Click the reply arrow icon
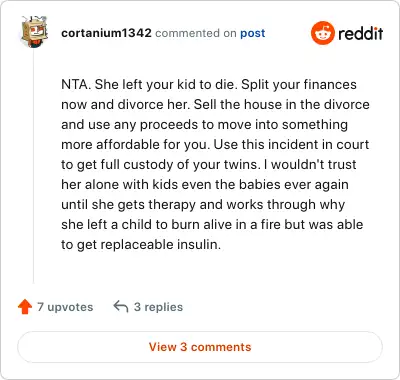The height and width of the screenshot is (380, 400). (x=121, y=306)
